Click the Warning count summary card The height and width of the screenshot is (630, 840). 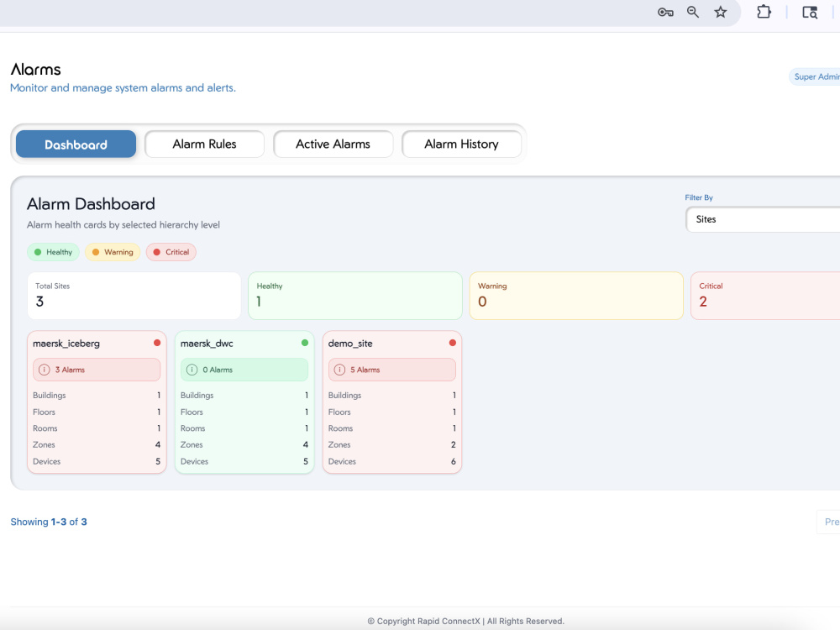click(576, 296)
